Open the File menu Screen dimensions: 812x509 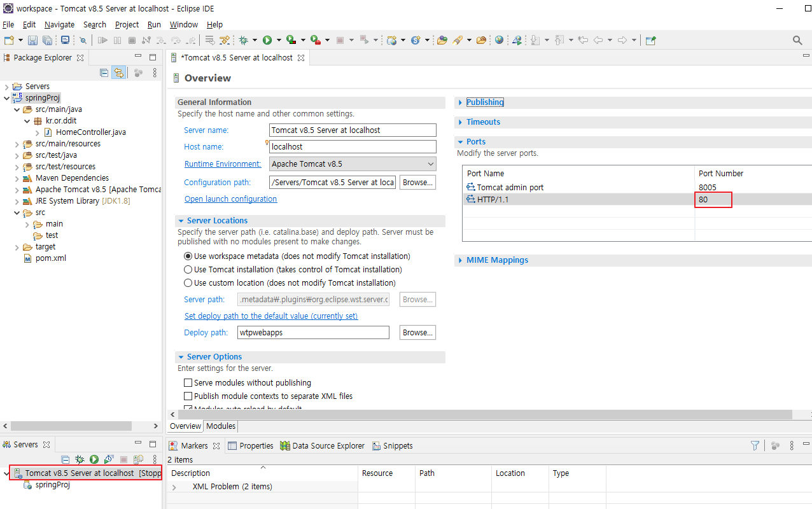8,24
